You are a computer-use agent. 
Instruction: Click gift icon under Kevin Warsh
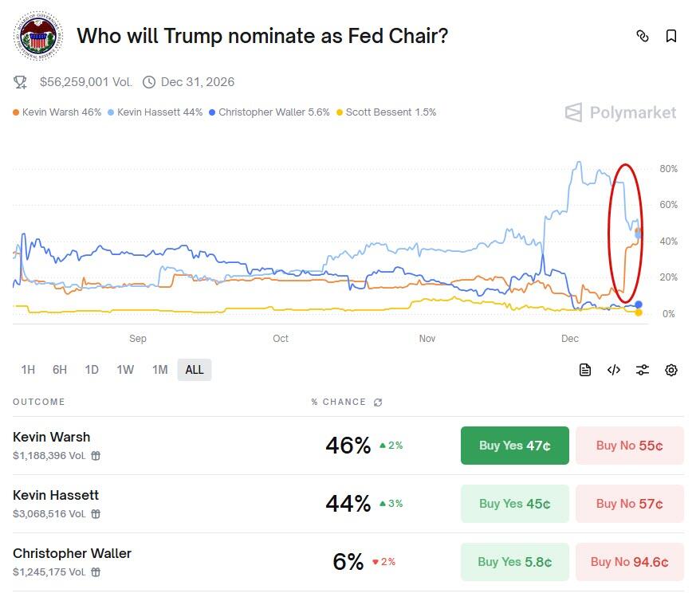pos(96,456)
